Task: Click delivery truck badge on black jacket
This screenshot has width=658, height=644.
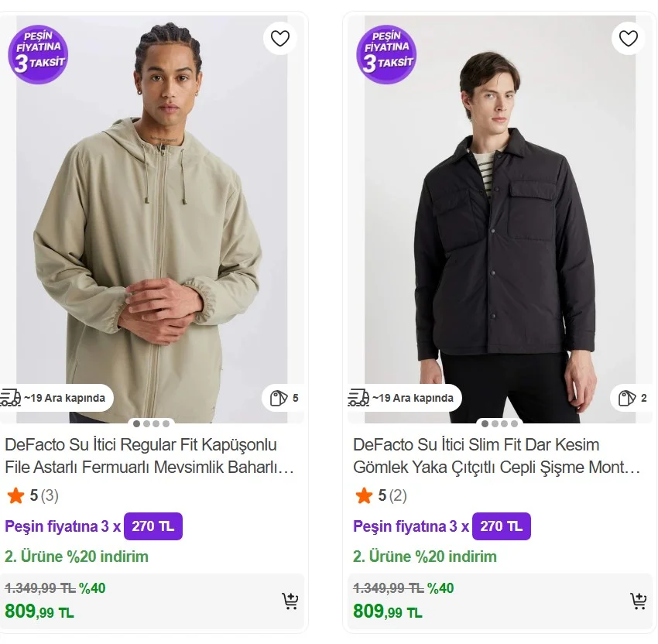Action: [403, 398]
